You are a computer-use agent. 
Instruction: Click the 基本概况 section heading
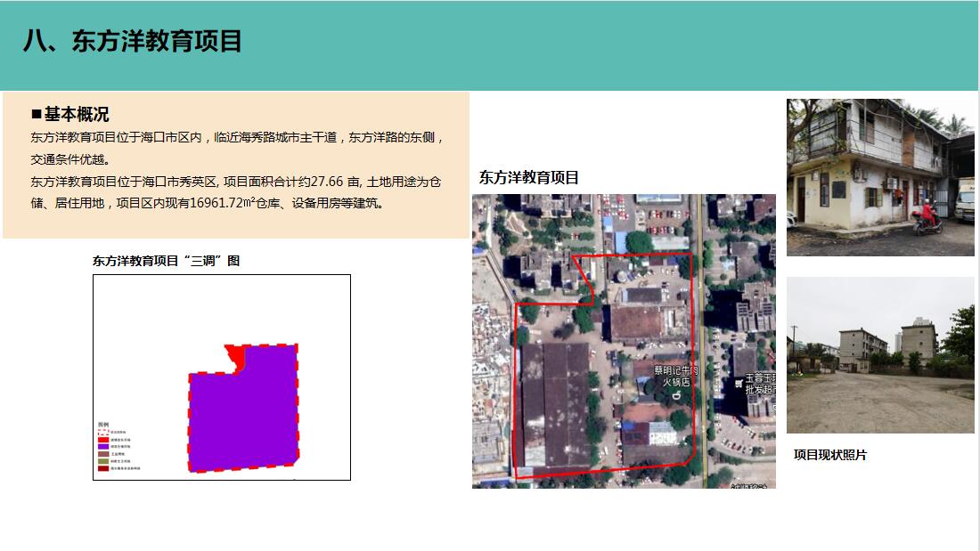click(77, 114)
